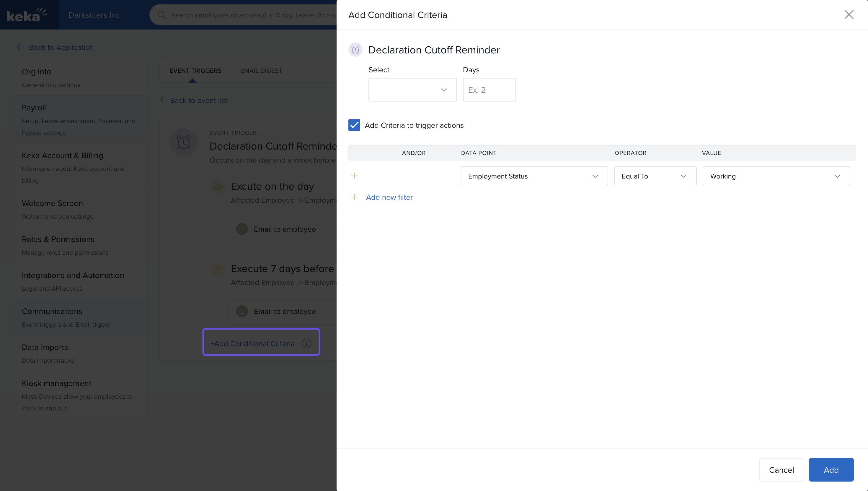Screen dimensions: 868x491
Task: Click the Add button
Action: pos(831,470)
